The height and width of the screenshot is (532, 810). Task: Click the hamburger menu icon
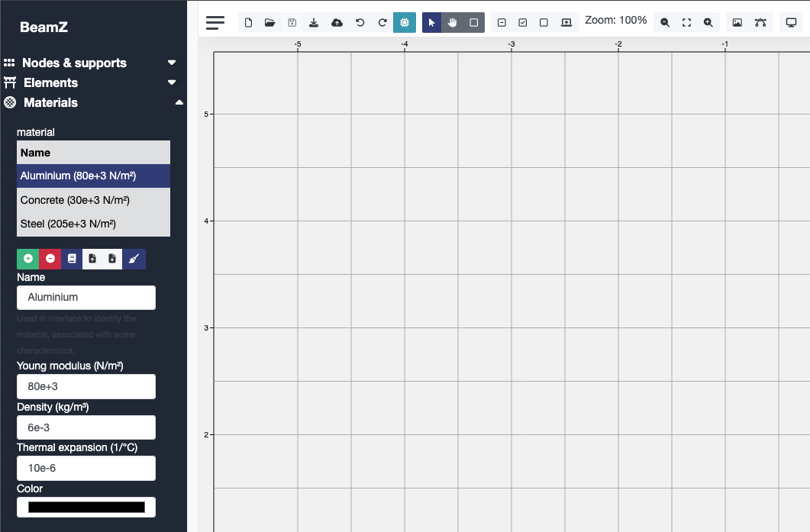coord(215,23)
